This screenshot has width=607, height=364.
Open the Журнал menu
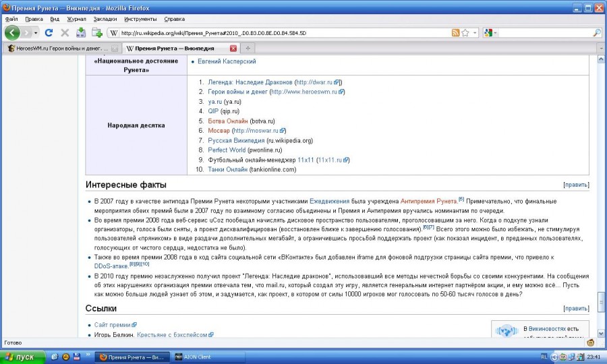pos(77,19)
